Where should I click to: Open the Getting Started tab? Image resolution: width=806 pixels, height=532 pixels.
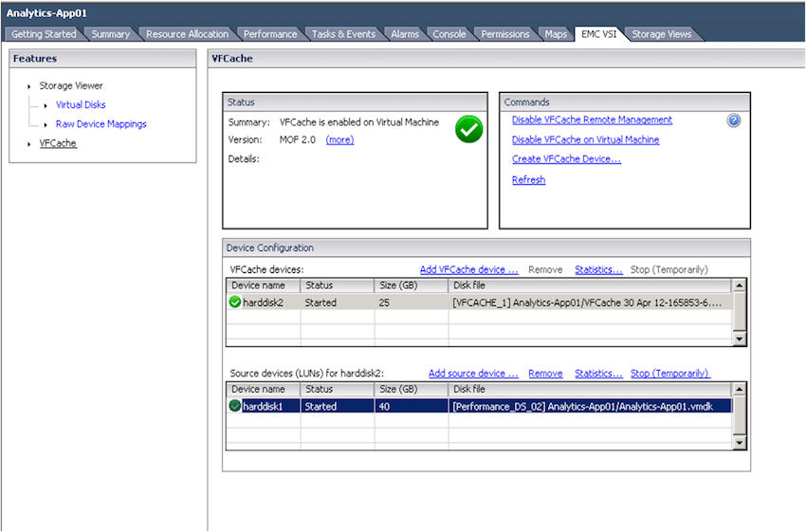point(44,34)
